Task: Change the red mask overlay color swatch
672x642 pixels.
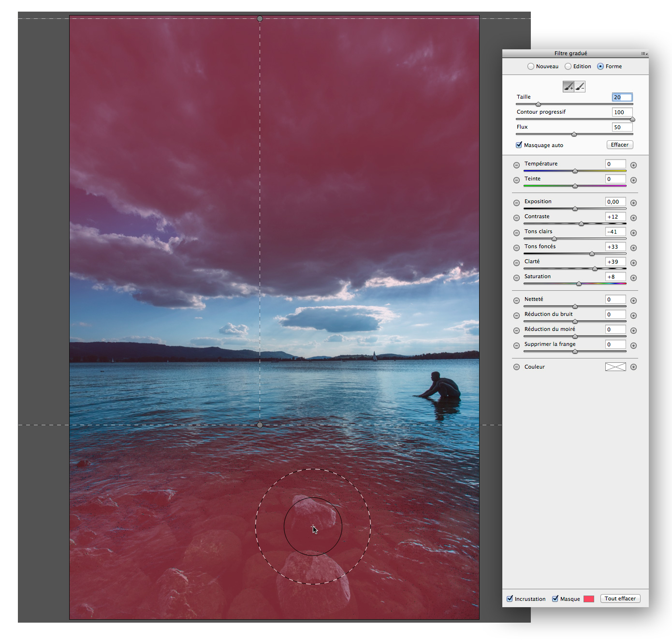Action: coord(589,599)
